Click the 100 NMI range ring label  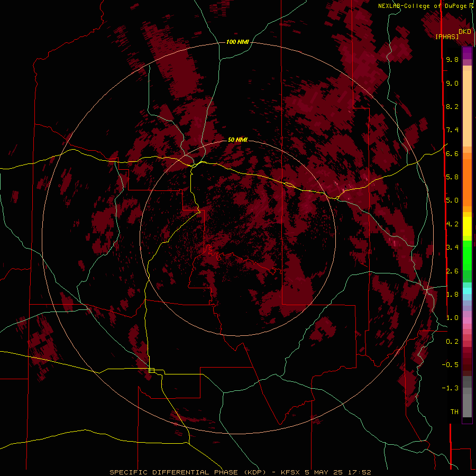[237, 42]
